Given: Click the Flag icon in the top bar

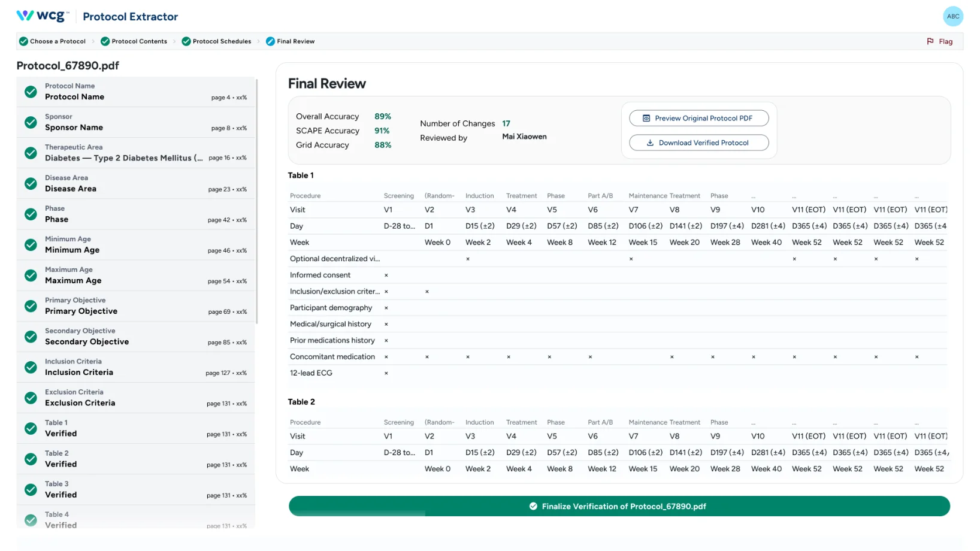Looking at the screenshot, I should (x=930, y=41).
